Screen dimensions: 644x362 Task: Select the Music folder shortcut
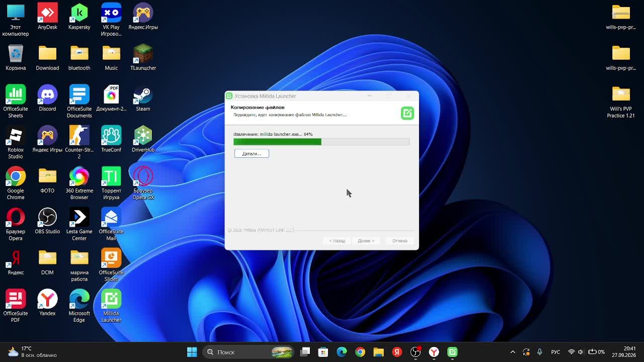coord(111,58)
